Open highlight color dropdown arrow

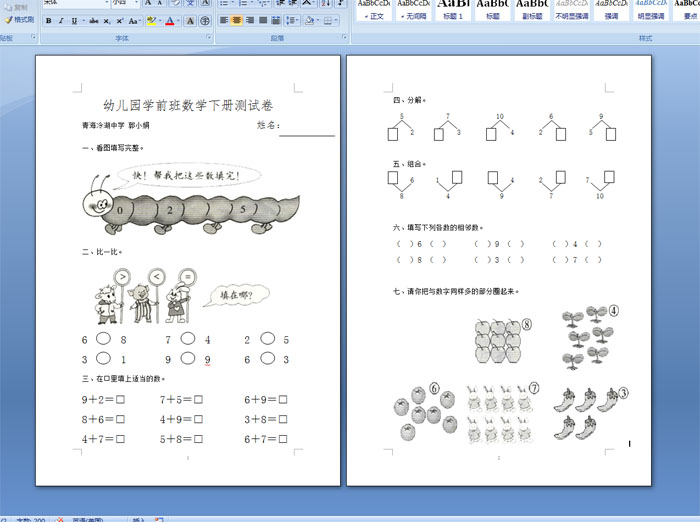click(x=160, y=21)
